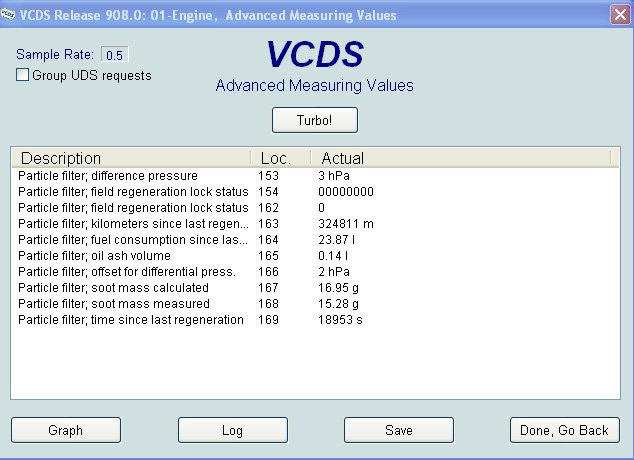The height and width of the screenshot is (460, 634).
Task: Click the value '3 hPa'
Action: tap(334, 176)
